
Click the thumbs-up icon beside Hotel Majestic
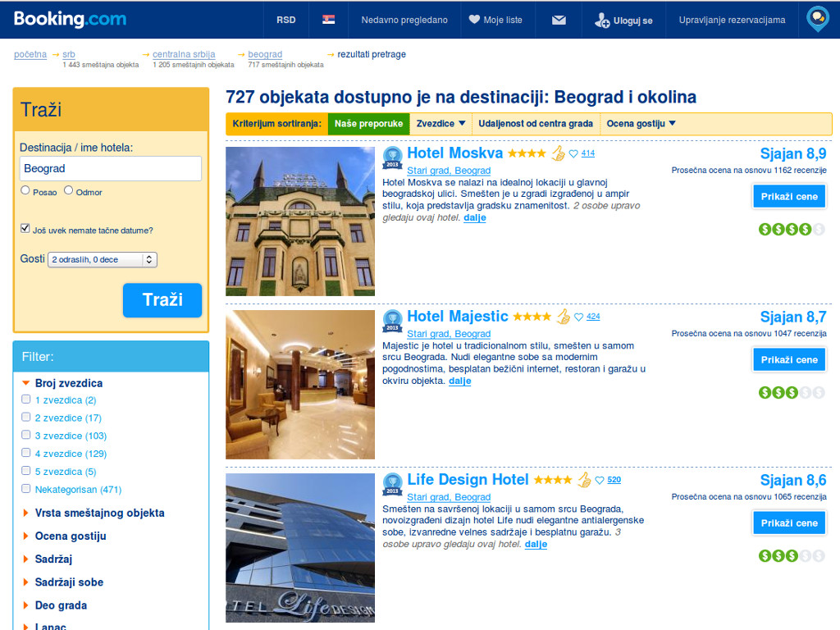tap(563, 317)
